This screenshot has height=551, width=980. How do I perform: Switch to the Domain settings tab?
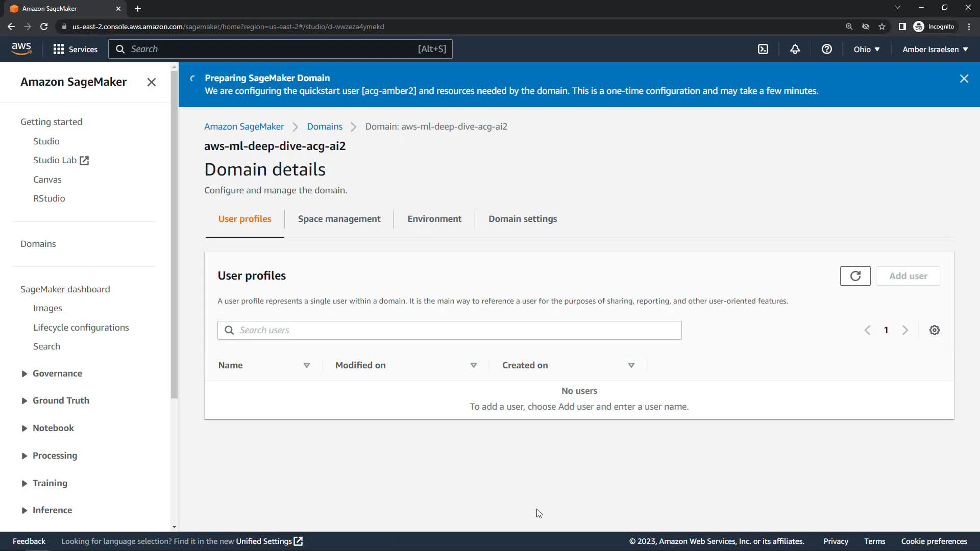tap(522, 219)
